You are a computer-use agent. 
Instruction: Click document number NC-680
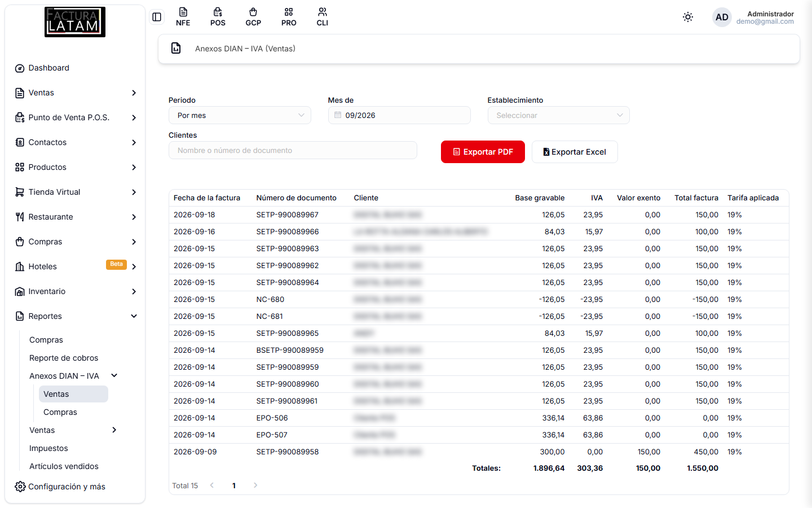(x=270, y=299)
